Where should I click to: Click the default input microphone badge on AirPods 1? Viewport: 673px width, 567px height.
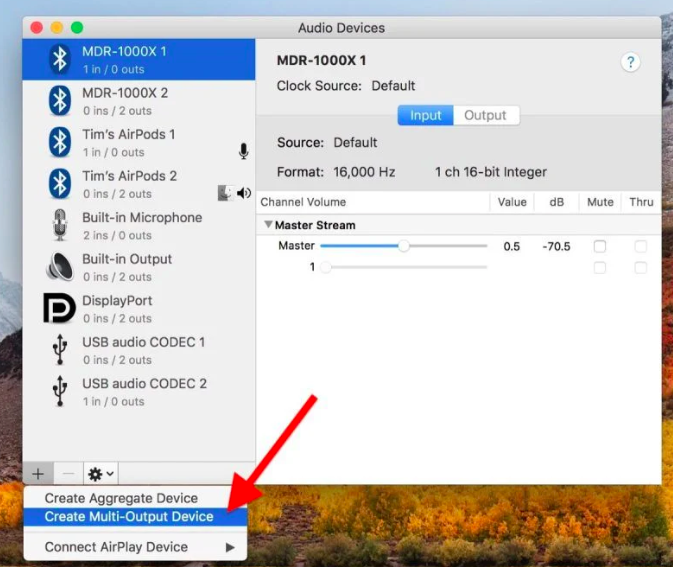point(243,151)
